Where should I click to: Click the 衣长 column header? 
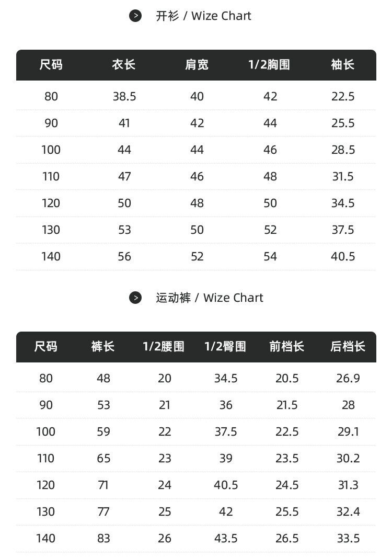(124, 65)
